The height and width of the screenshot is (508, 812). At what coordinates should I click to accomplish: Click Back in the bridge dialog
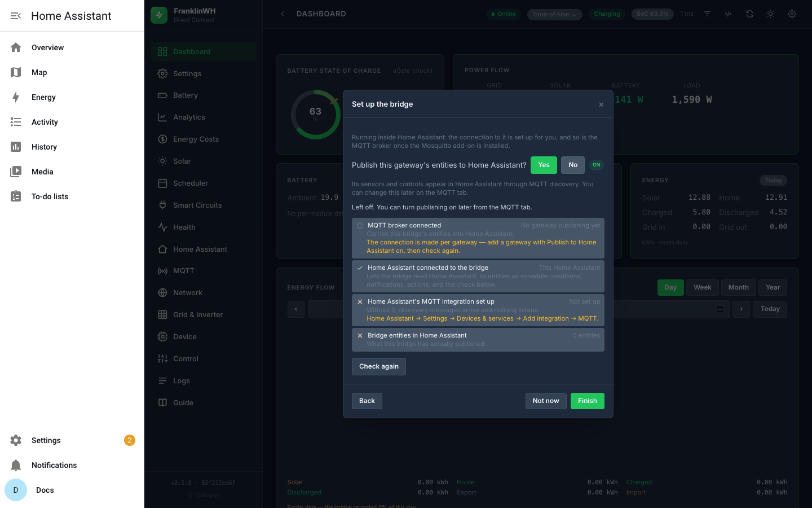click(x=367, y=401)
